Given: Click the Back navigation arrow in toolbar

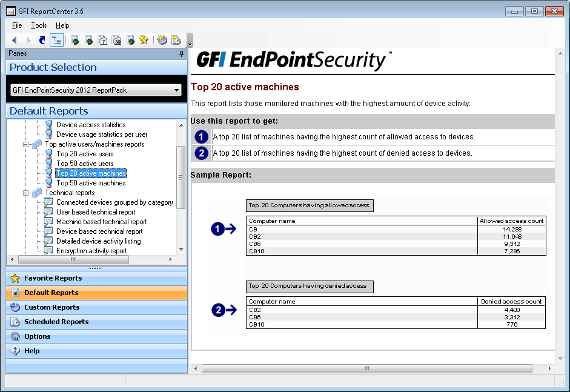Looking at the screenshot, I should coord(15,40).
